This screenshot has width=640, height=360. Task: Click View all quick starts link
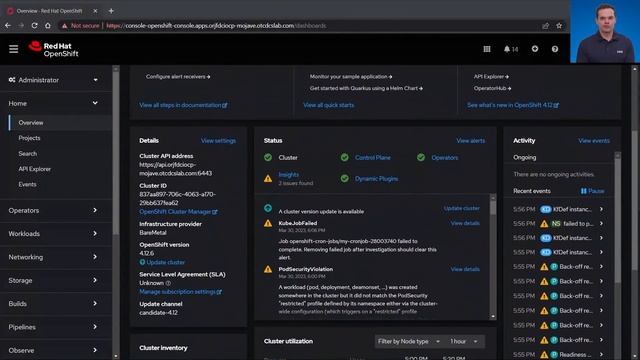(329, 105)
